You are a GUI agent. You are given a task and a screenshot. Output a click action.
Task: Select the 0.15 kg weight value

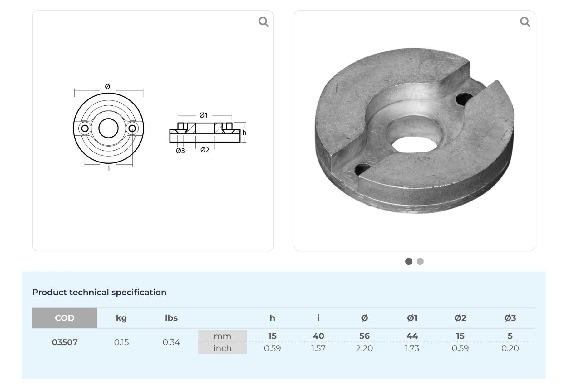(121, 342)
